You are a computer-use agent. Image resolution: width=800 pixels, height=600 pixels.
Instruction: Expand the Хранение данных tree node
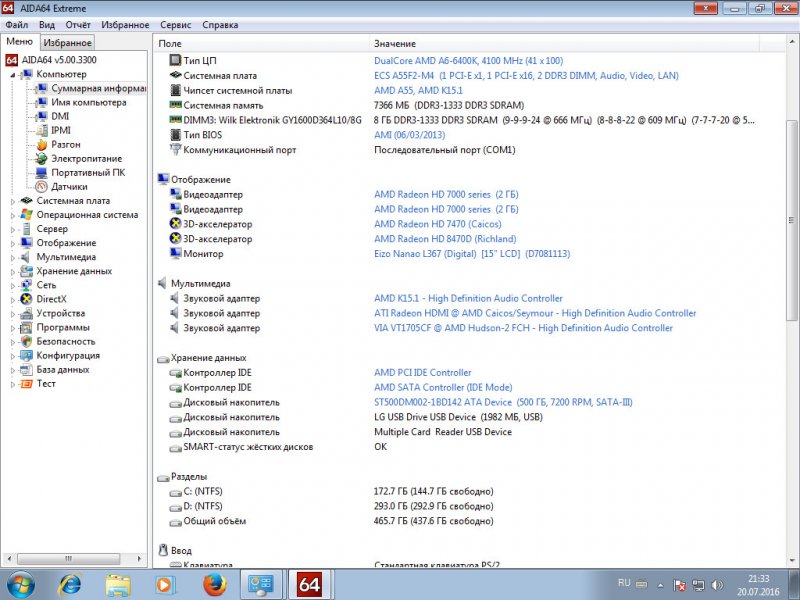(13, 271)
